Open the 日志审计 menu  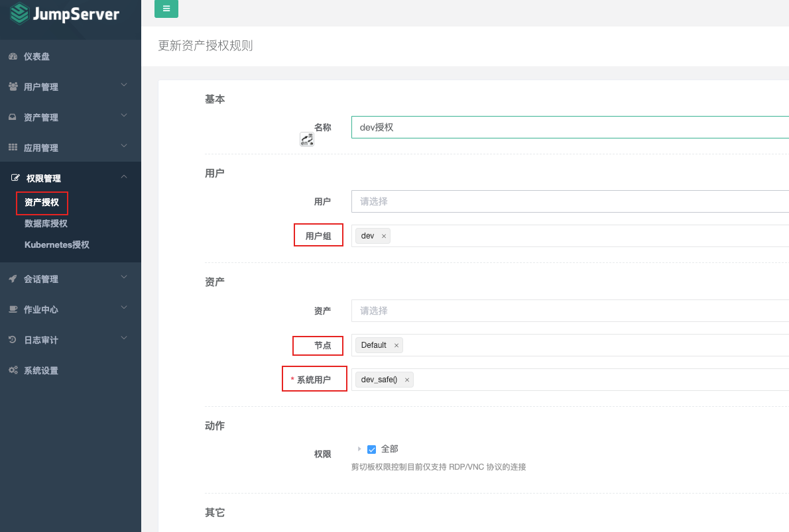click(70, 340)
